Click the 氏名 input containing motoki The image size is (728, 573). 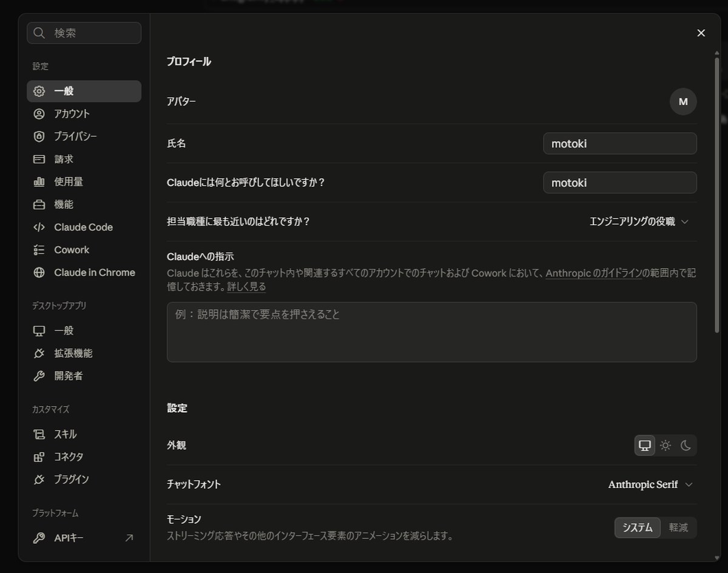(620, 144)
